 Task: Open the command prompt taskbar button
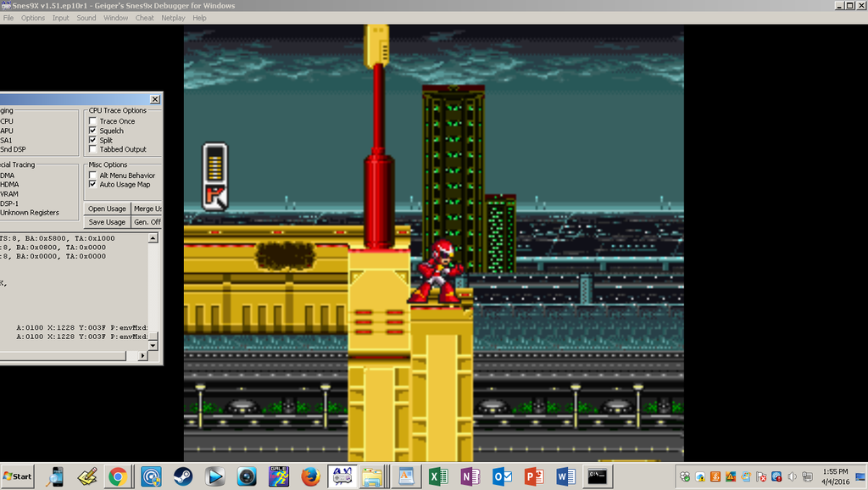[598, 476]
